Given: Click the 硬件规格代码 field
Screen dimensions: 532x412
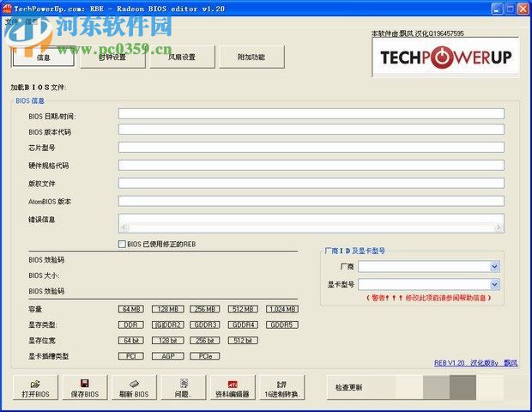Looking at the screenshot, I should pos(311,166).
